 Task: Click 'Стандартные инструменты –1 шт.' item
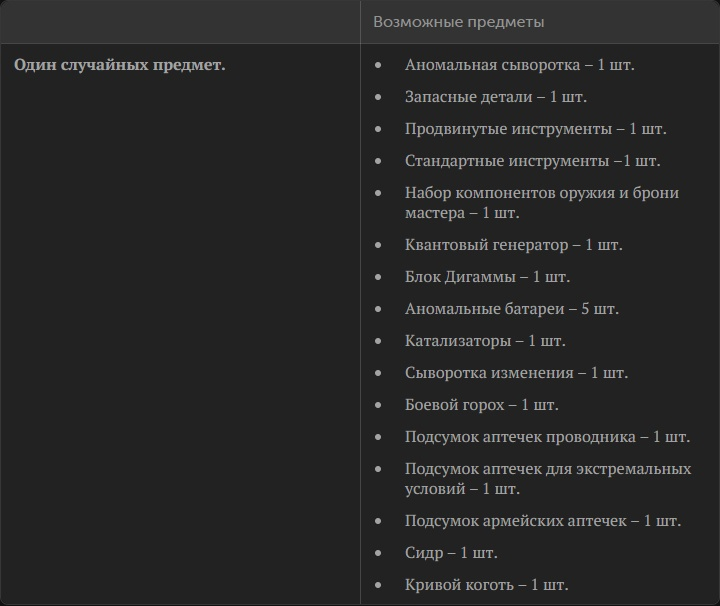(532, 161)
